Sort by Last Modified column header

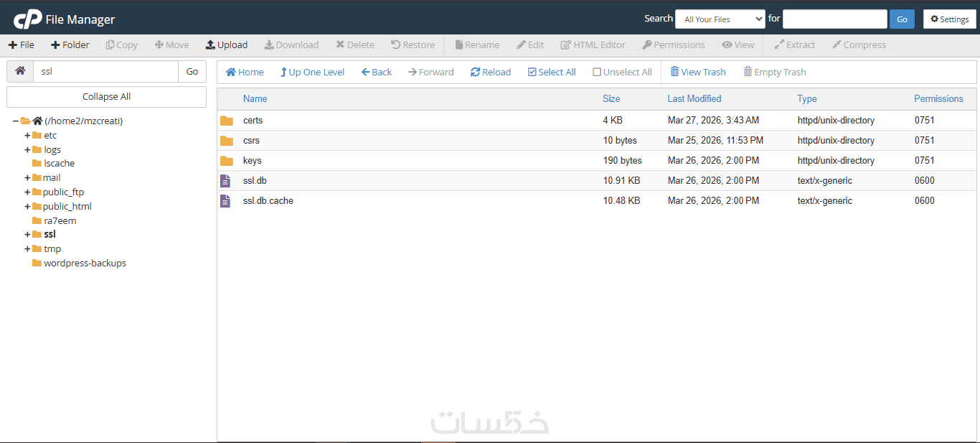(694, 98)
